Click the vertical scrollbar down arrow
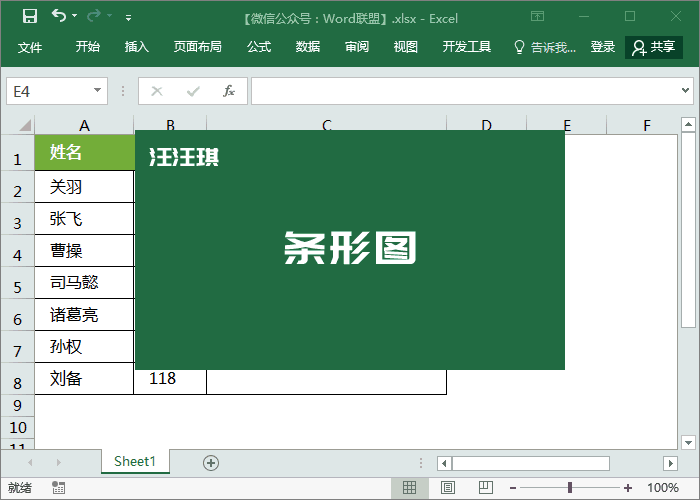The height and width of the screenshot is (500, 700). click(688, 442)
